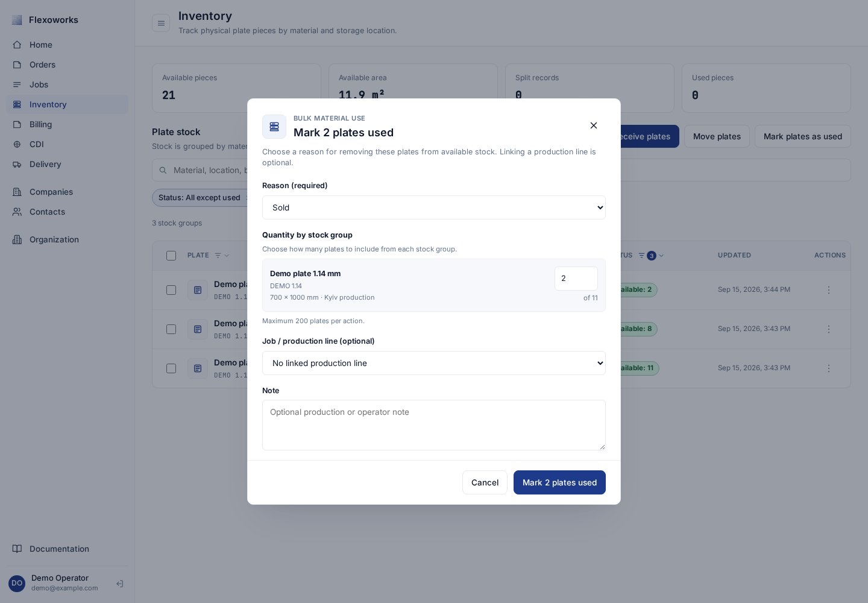The image size is (868, 603).
Task: Click the plate icon in the first stock row
Action: coord(198,290)
